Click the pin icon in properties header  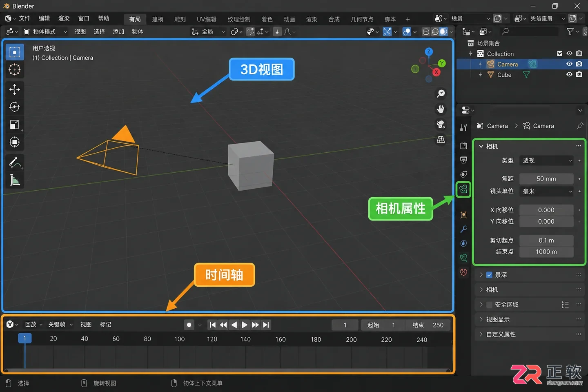pos(580,126)
